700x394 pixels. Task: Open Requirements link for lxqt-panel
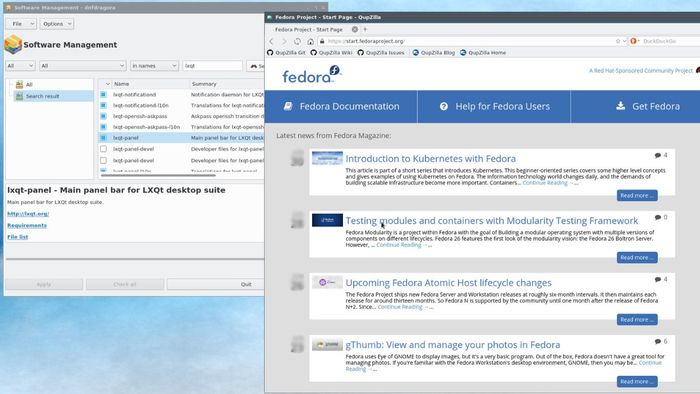click(x=27, y=225)
